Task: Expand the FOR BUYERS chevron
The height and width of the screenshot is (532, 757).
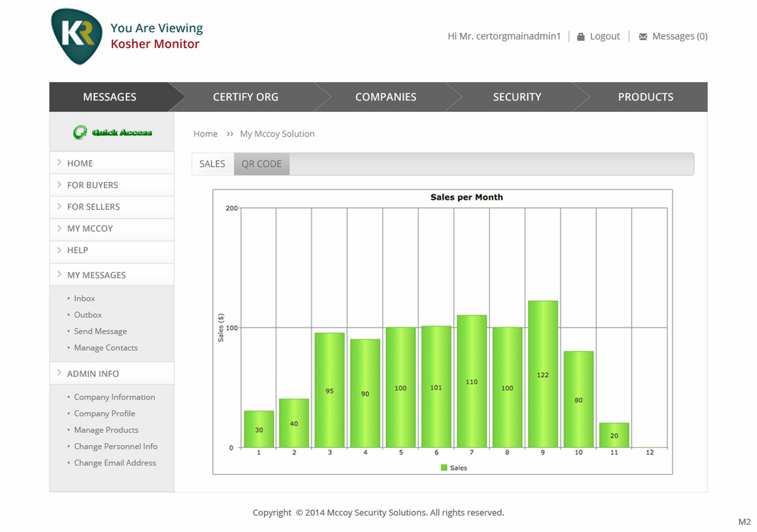Action: (60, 185)
